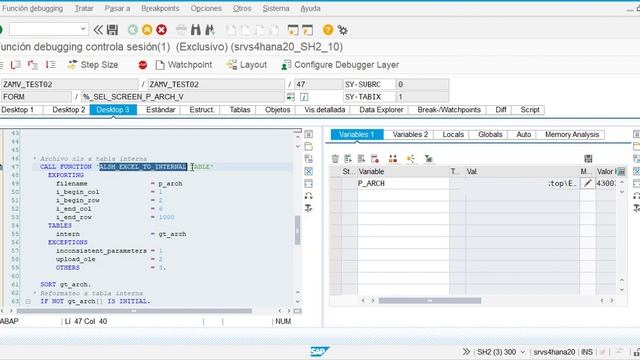
Task: Click the Layout button
Action: tap(247, 65)
